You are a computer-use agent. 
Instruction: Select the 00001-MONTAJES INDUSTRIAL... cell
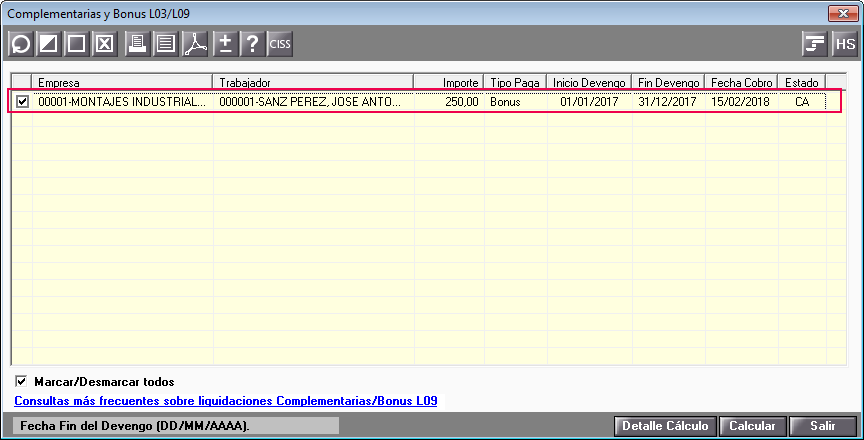tap(122, 102)
